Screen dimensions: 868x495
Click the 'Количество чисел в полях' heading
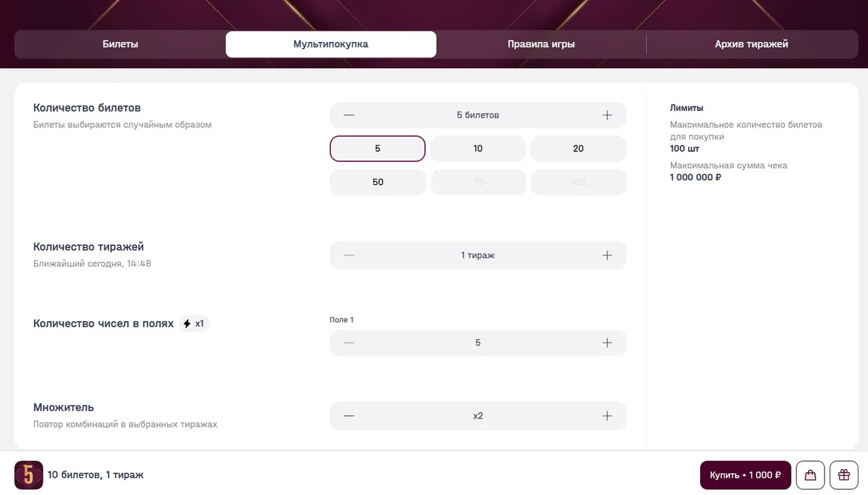103,324
